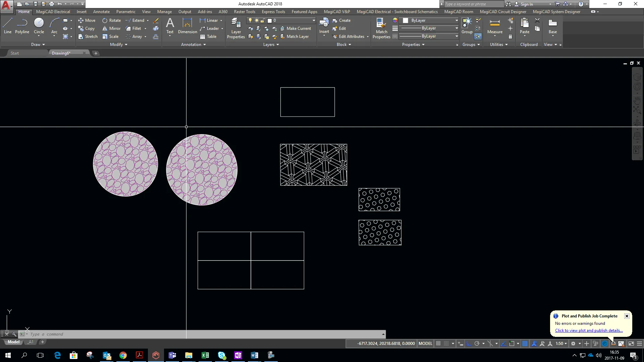The width and height of the screenshot is (644, 362).
Task: Click the Make Current layer button
Action: pos(298,28)
